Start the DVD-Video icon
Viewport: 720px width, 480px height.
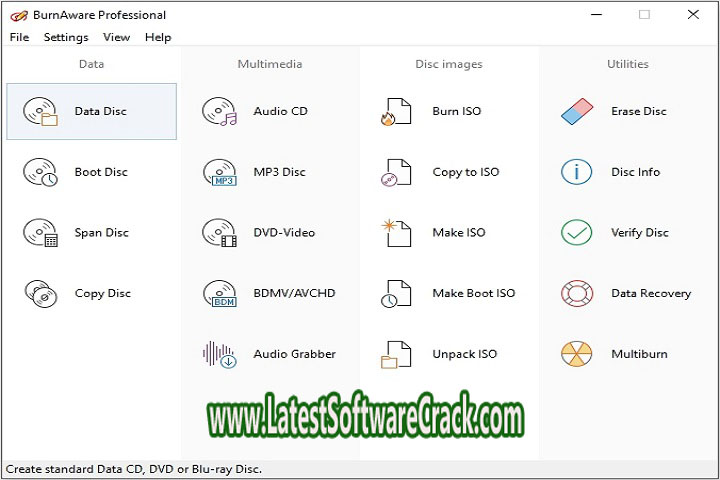219,233
